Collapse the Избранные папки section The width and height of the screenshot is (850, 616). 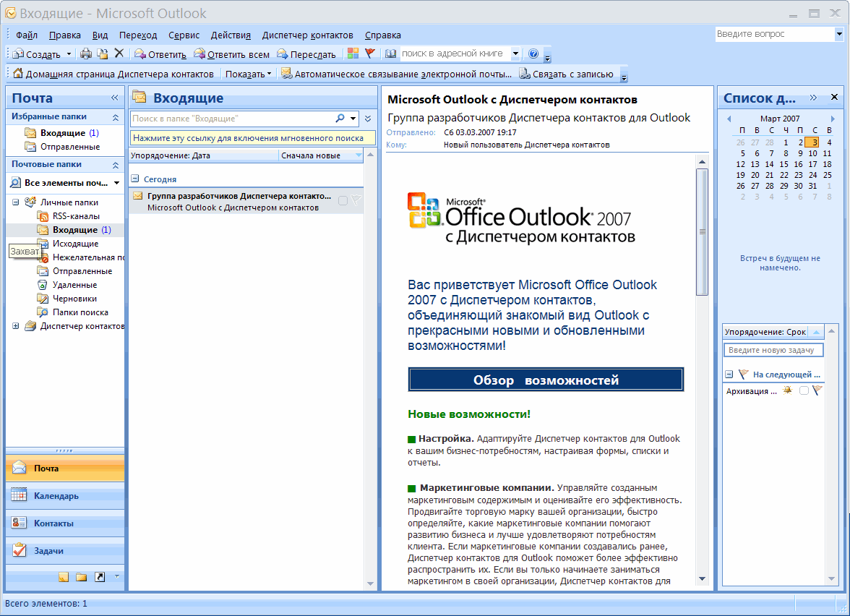coord(116,117)
